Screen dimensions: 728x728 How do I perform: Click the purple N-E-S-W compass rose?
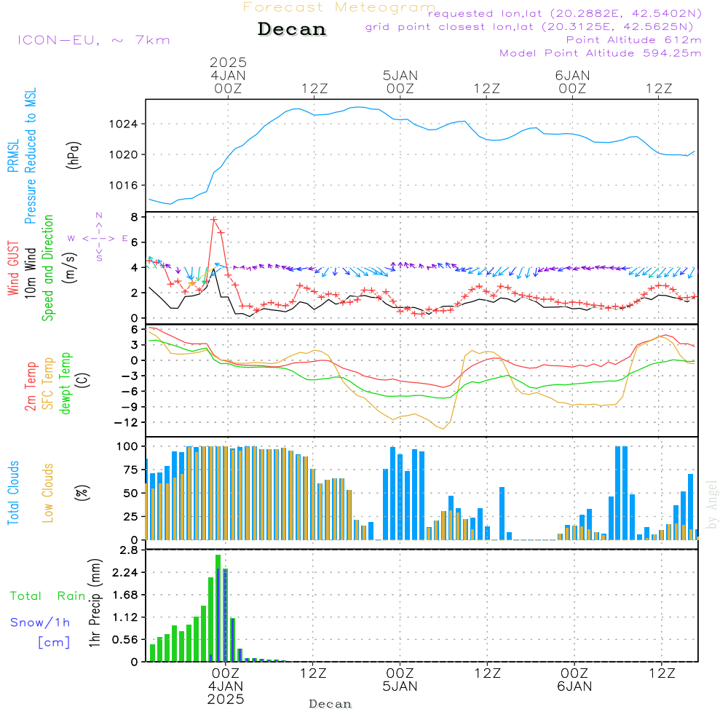[99, 238]
